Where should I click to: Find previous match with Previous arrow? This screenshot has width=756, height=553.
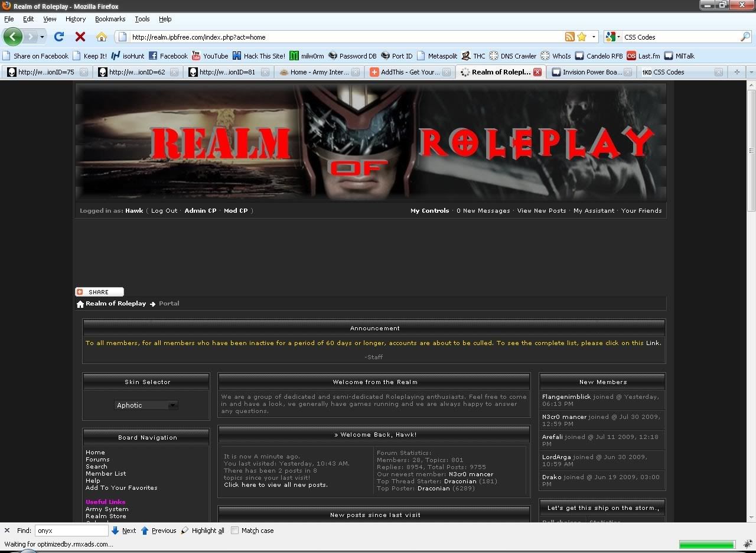[158, 531]
